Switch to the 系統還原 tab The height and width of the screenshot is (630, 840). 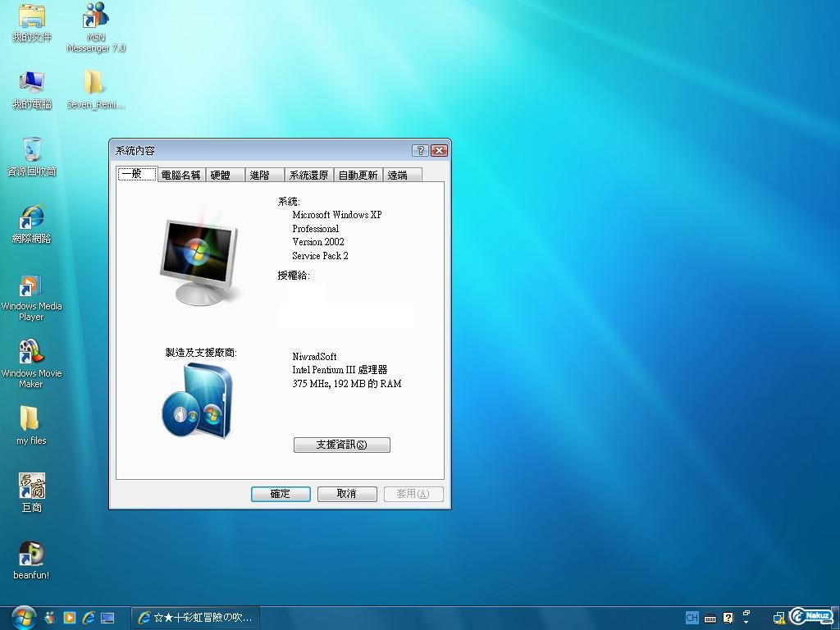coord(309,176)
